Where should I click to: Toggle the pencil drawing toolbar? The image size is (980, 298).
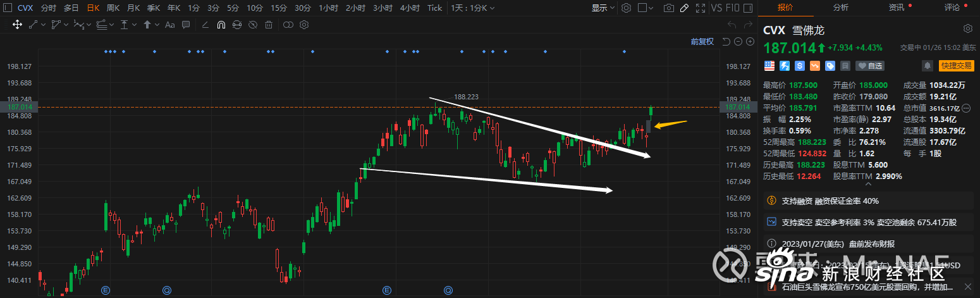pos(684,8)
